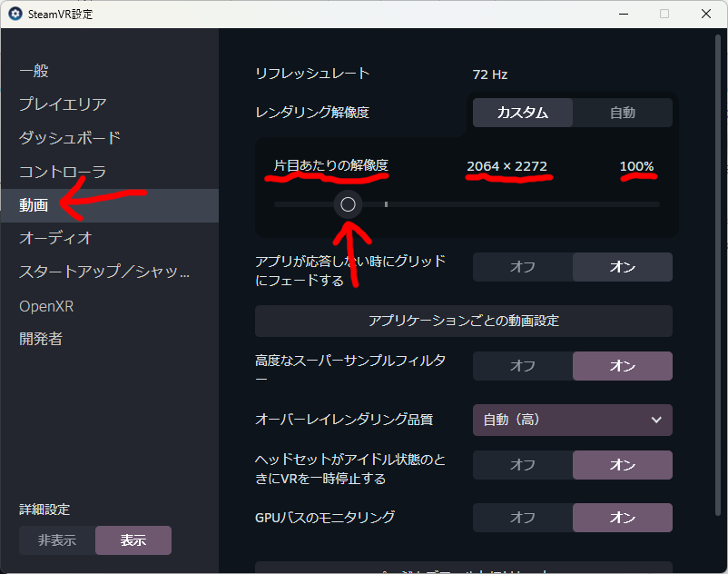Turn on pause VR when headset idle
This screenshot has width=728, height=574.
click(623, 465)
